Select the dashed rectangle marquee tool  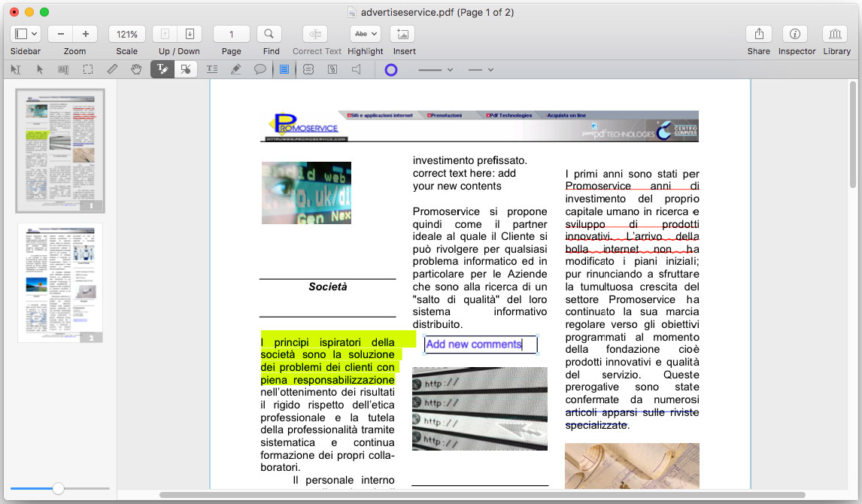[x=88, y=69]
